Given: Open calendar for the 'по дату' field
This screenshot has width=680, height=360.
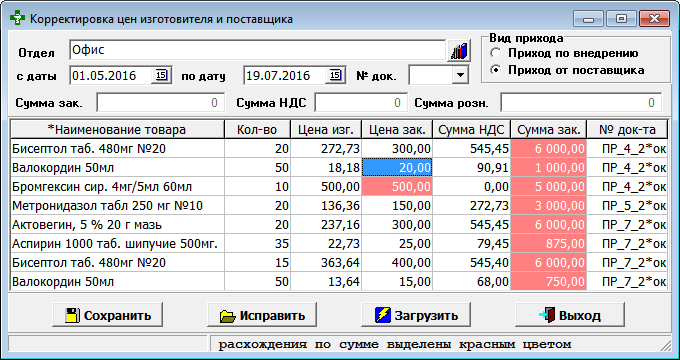Looking at the screenshot, I should 335,75.
